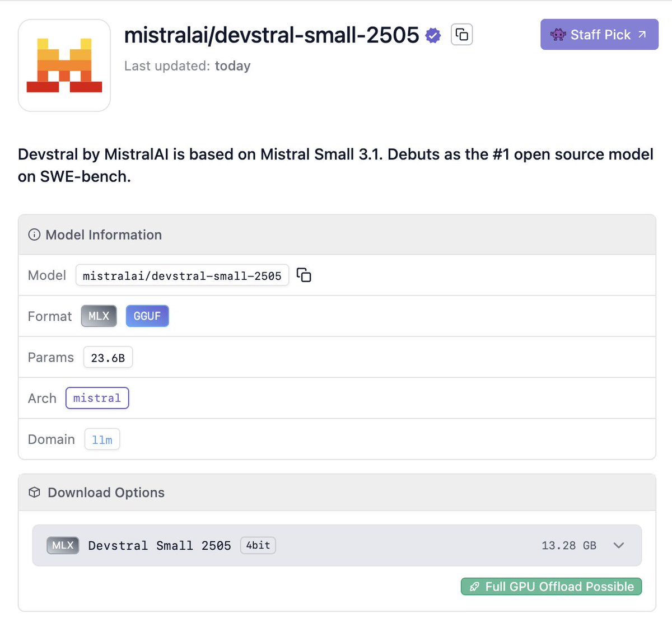Click the link icon in Full GPU Offload badge
The height and width of the screenshot is (623, 672).
click(x=474, y=586)
